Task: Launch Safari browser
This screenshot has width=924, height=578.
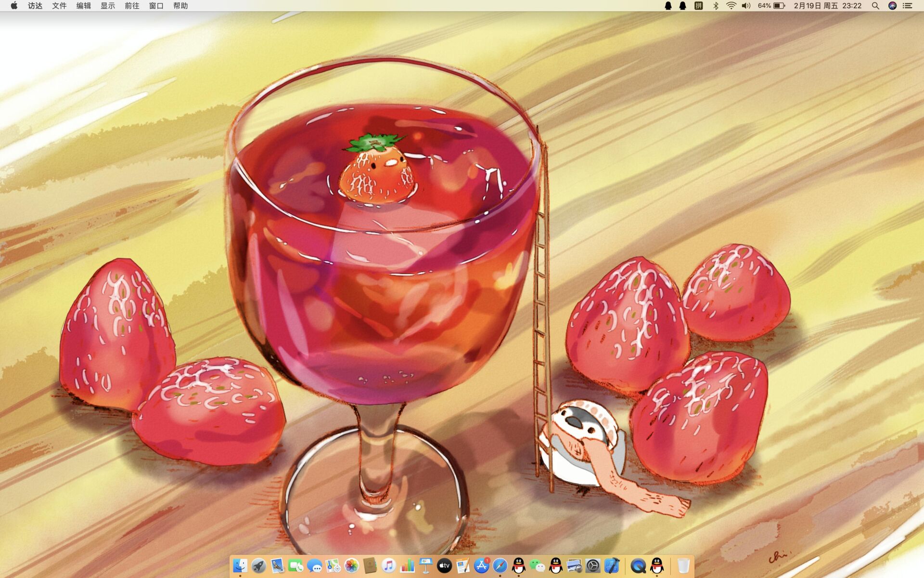Action: tap(500, 565)
